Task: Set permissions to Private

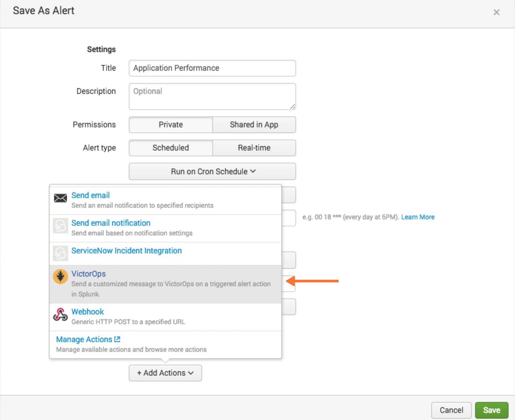Action: click(x=171, y=125)
